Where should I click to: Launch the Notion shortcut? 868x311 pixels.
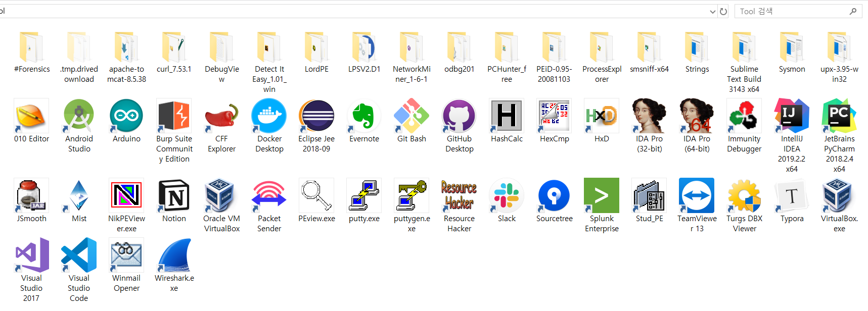click(174, 195)
